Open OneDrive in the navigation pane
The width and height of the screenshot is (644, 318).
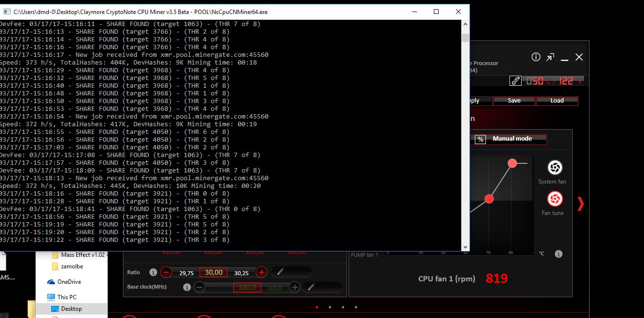pos(68,282)
